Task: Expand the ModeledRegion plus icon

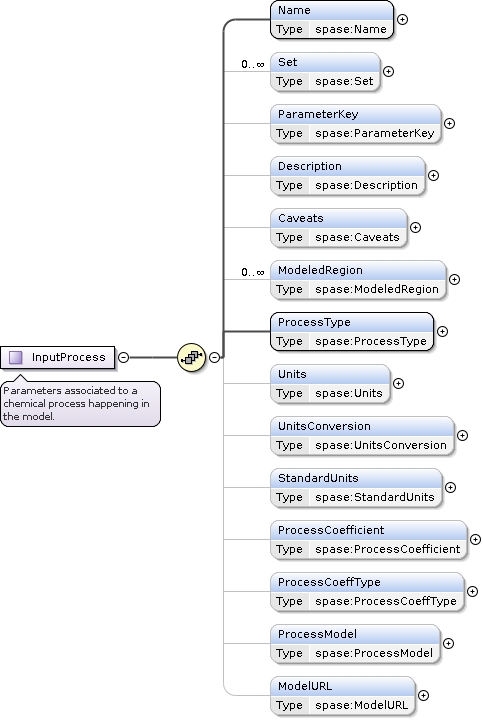Action: pos(454,279)
